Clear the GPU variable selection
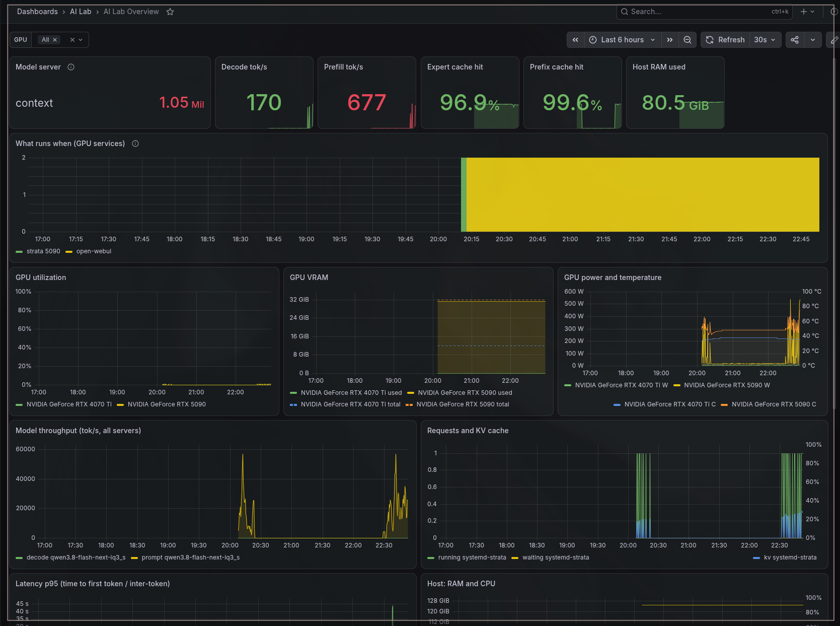The height and width of the screenshot is (626, 840). point(72,40)
